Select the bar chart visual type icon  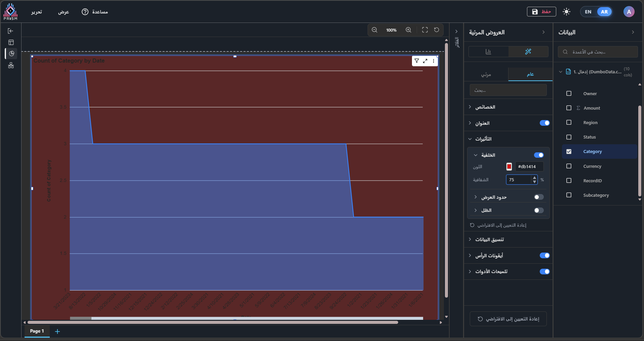(488, 52)
